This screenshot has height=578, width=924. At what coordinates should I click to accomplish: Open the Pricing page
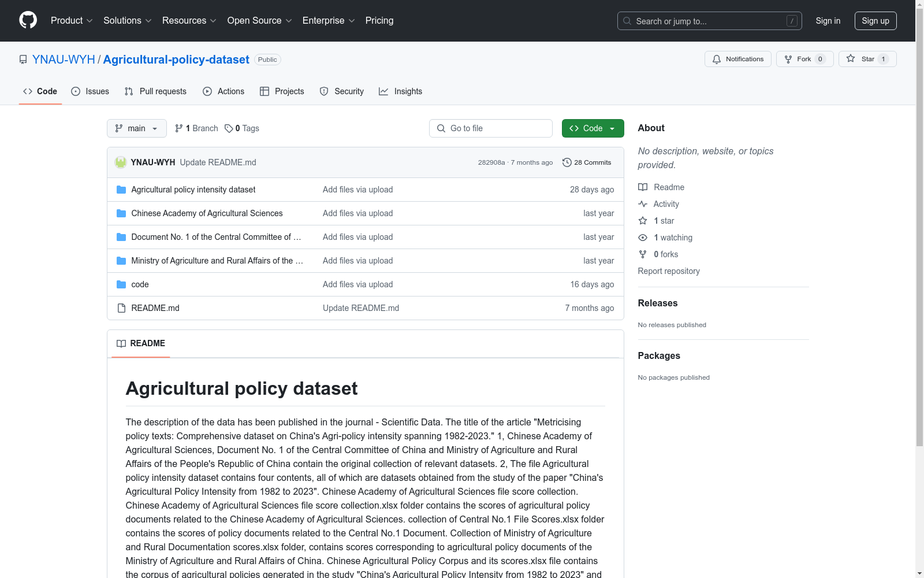(379, 20)
